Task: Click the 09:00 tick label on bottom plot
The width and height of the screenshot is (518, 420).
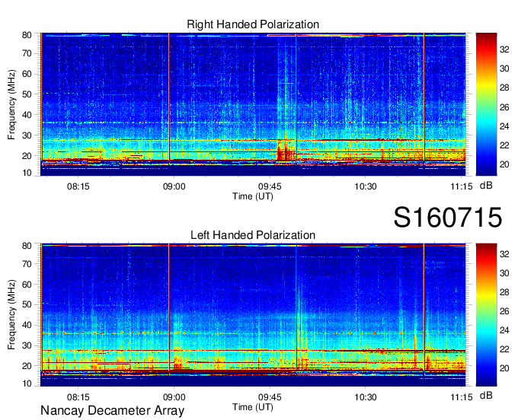Action: click(174, 397)
